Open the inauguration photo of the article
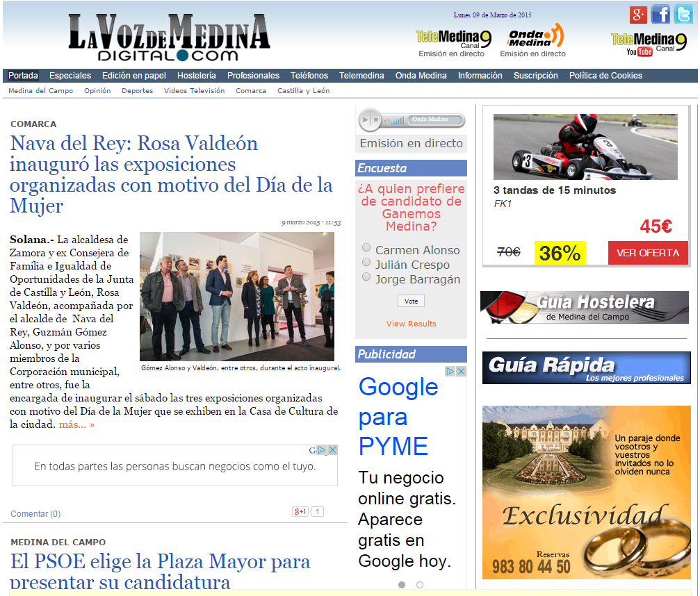The image size is (700, 596). pos(237,296)
